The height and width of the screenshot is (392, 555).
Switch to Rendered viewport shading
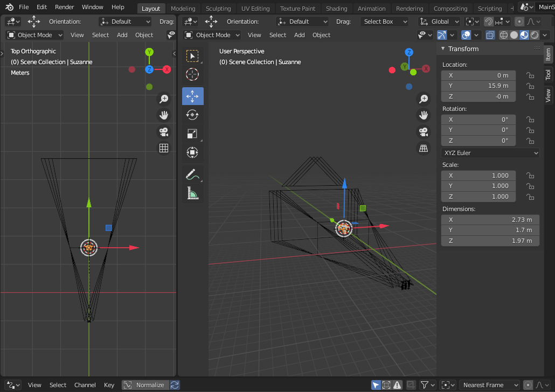pos(535,35)
